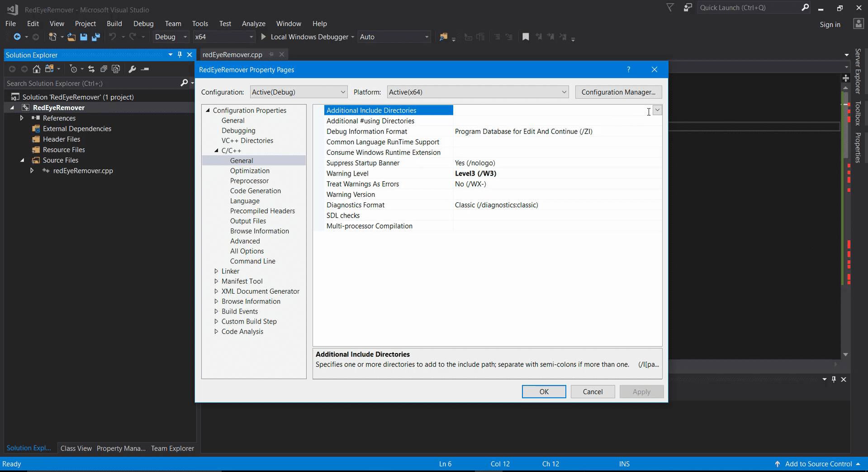Click the Preview Selected Items icon
The height and width of the screenshot is (472, 868).
pyautogui.click(x=145, y=69)
